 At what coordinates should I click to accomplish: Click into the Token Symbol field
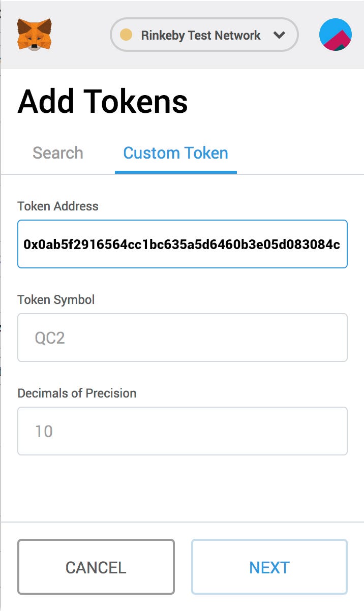pyautogui.click(x=182, y=338)
